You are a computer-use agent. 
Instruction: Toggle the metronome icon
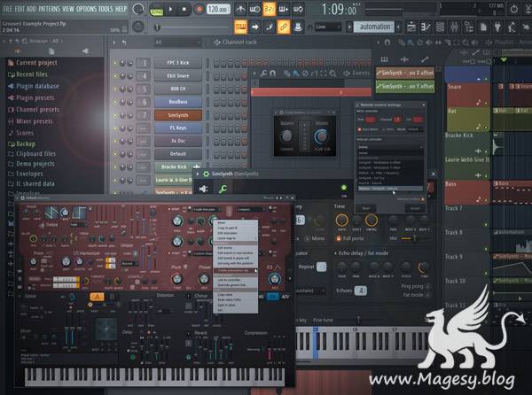coord(240,9)
